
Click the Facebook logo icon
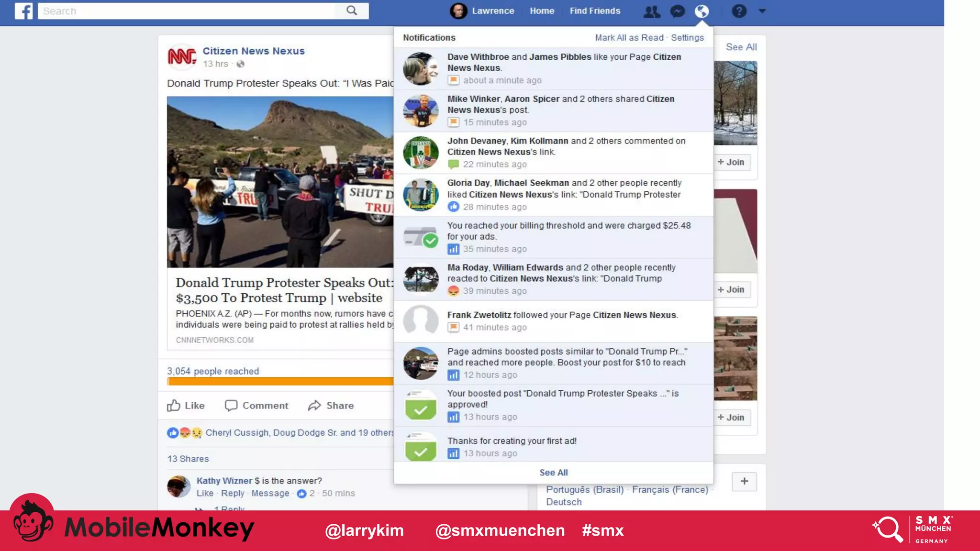coord(23,11)
